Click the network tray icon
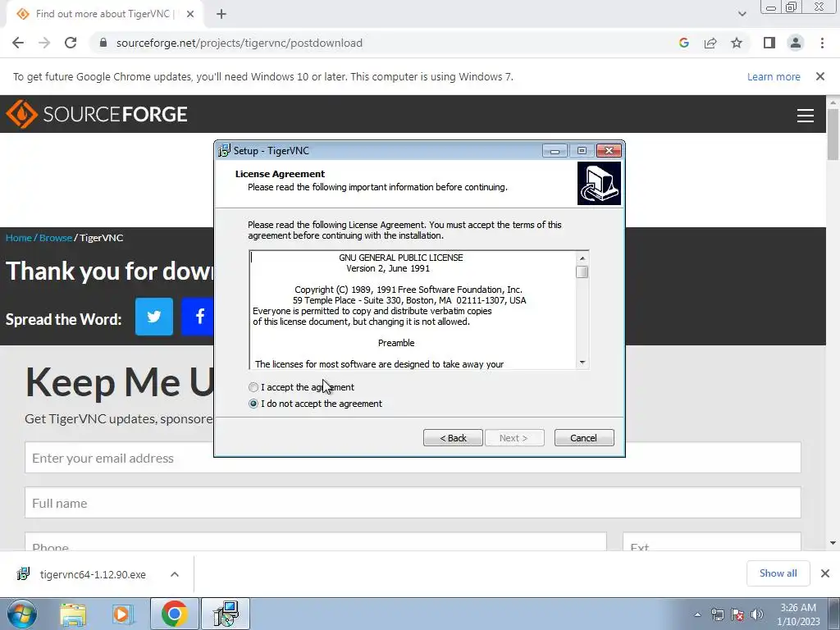The image size is (840, 630). click(x=717, y=614)
